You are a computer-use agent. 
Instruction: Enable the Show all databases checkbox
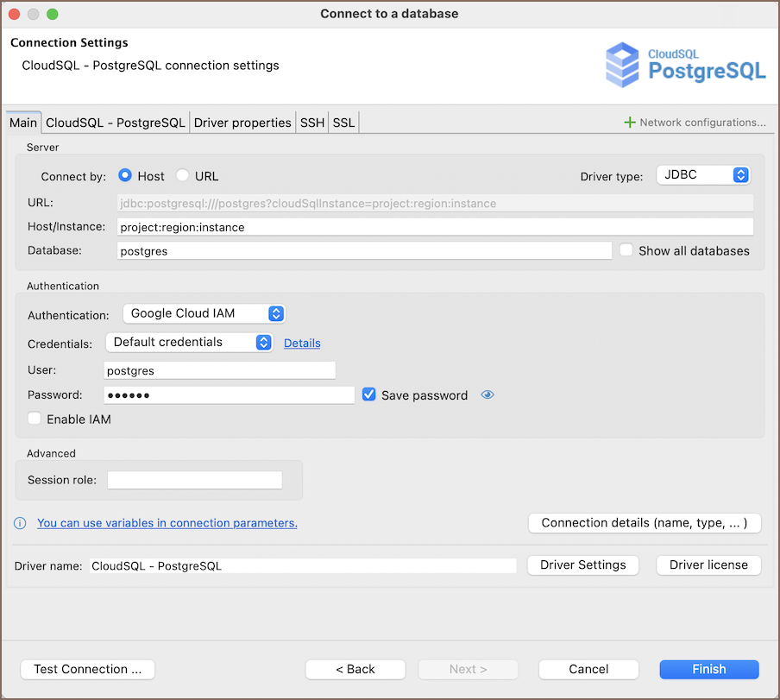[626, 250]
